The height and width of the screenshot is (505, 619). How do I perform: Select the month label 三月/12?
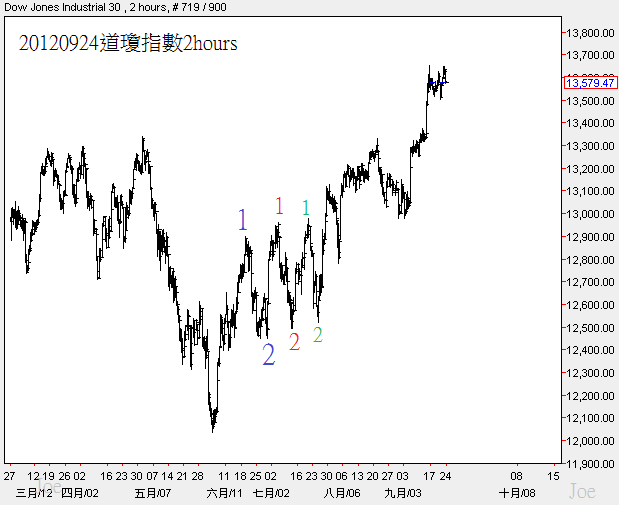34,493
